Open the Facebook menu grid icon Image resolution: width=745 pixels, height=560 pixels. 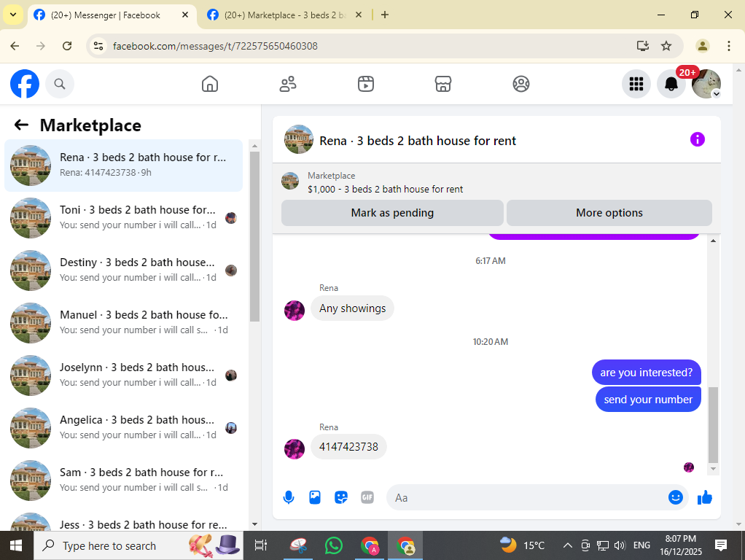pyautogui.click(x=636, y=84)
